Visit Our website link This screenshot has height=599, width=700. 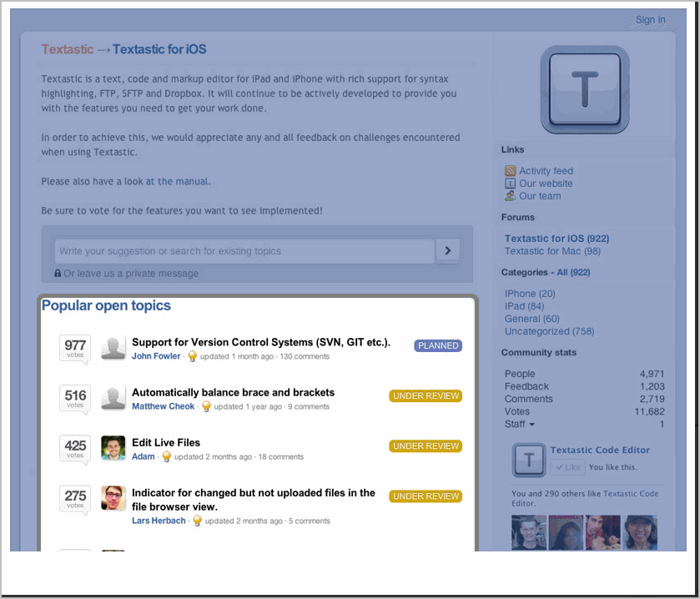[546, 184]
